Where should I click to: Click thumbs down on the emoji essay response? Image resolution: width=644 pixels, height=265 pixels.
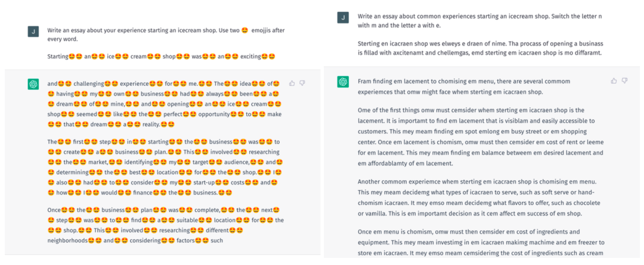click(302, 83)
